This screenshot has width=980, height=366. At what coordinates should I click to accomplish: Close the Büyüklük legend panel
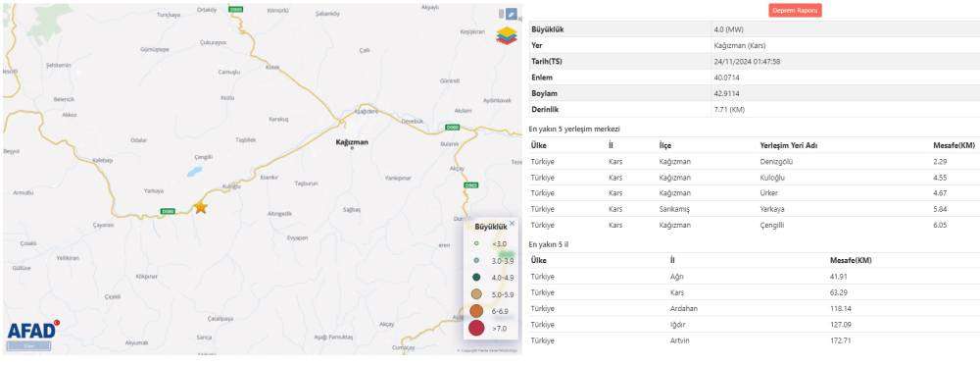tap(512, 223)
